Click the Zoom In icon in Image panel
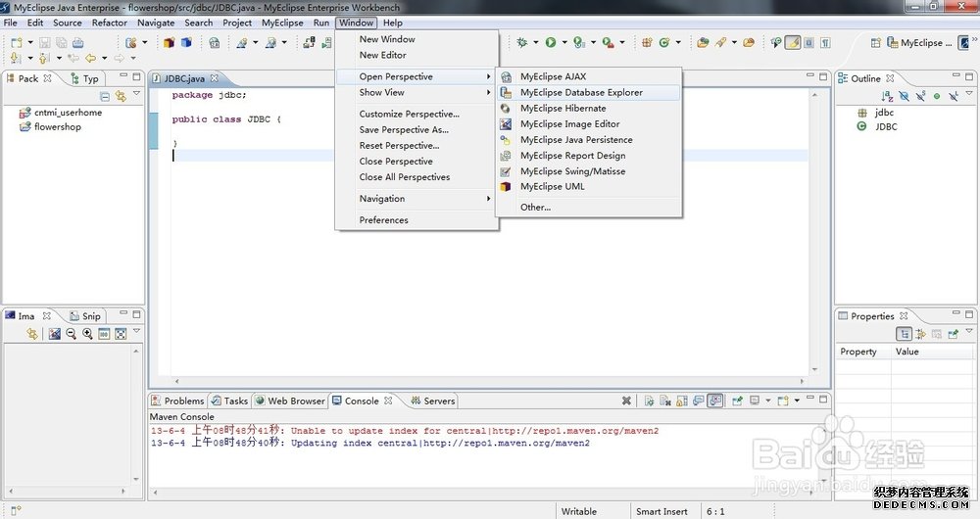The image size is (980, 519). click(x=87, y=334)
